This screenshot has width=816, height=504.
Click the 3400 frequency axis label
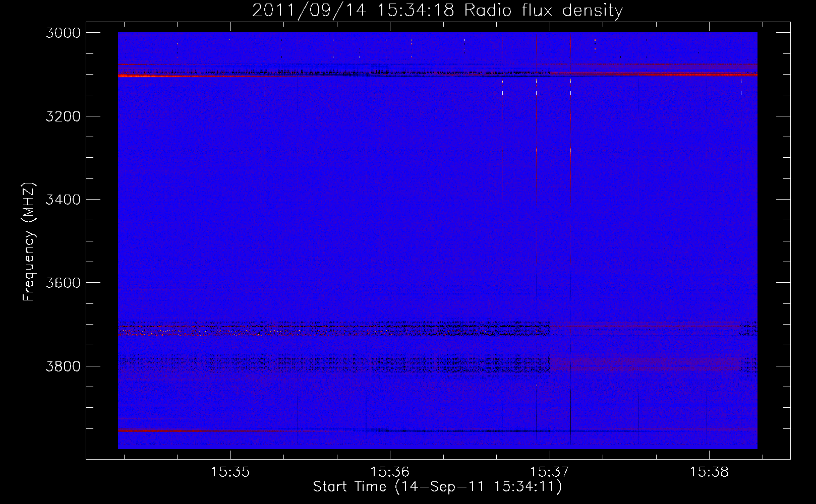click(x=63, y=200)
